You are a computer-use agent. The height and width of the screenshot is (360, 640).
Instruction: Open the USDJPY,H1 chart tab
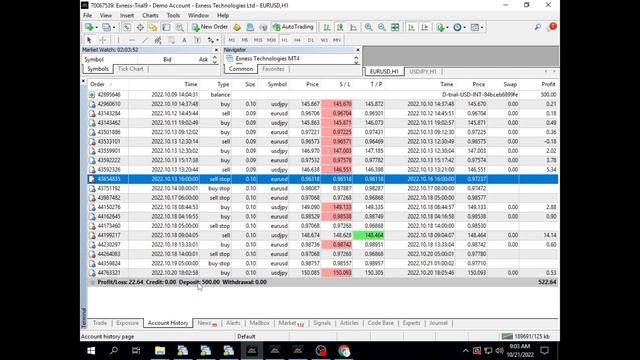pos(423,71)
